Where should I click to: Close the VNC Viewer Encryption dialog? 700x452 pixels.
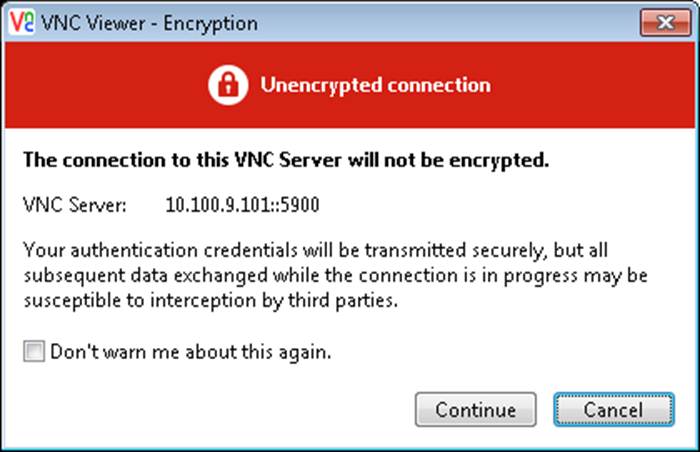(666, 22)
